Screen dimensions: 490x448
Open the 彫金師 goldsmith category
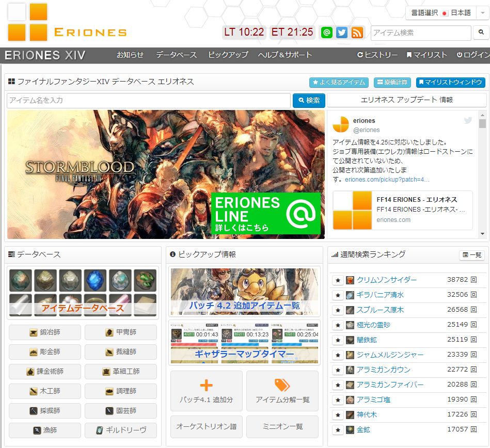point(45,352)
